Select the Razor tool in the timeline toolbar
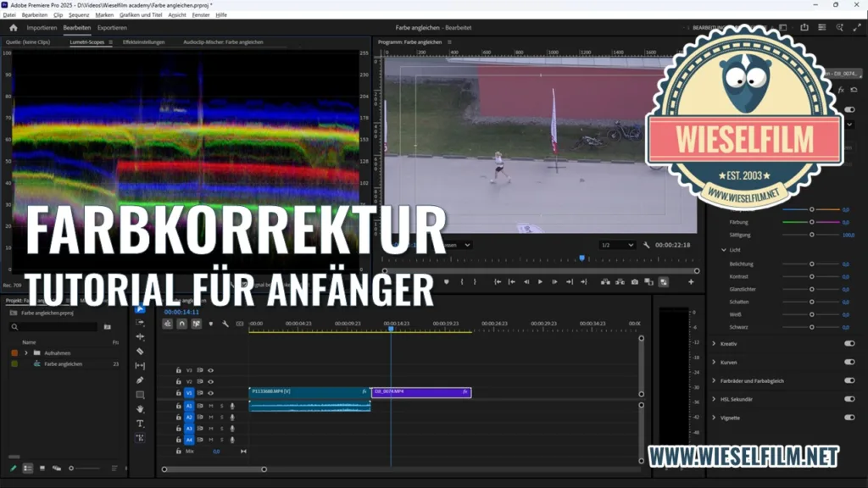The height and width of the screenshot is (488, 868). tap(139, 352)
